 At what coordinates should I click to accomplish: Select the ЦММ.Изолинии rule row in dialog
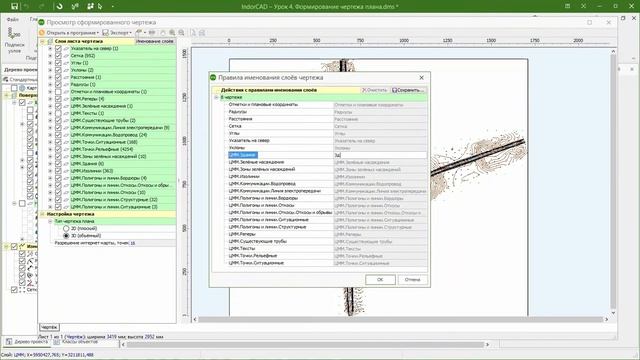tap(327, 177)
